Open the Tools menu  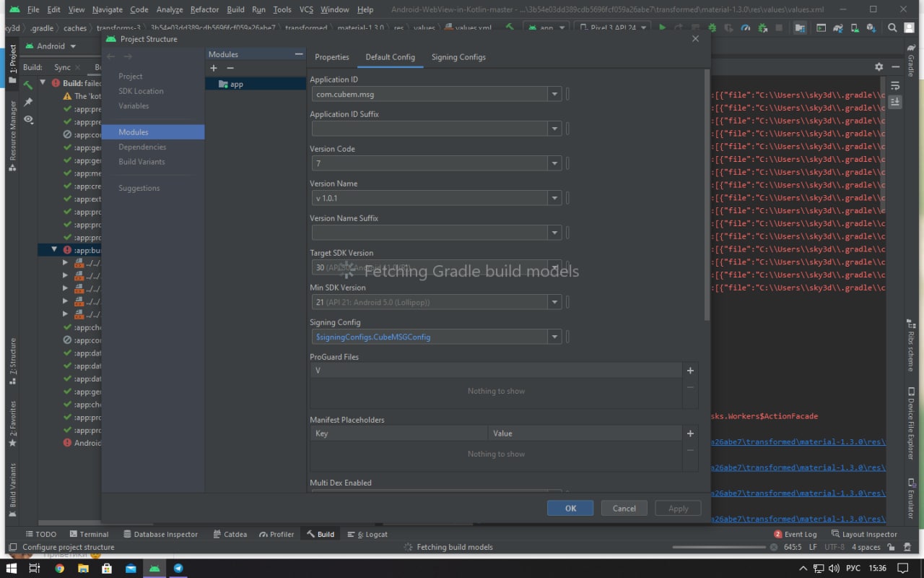(x=282, y=9)
